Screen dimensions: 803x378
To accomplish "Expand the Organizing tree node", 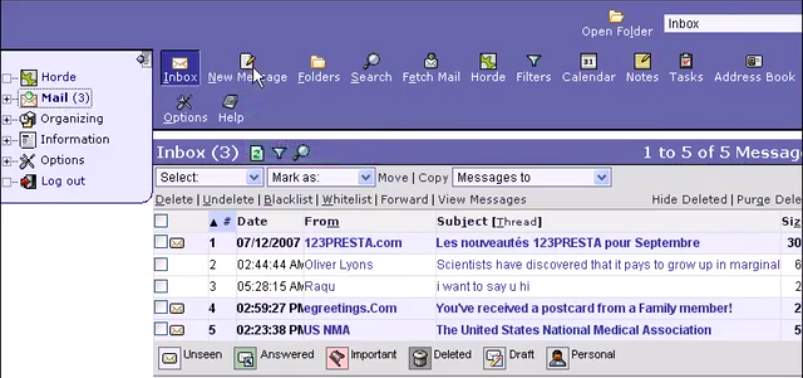I will (6, 120).
